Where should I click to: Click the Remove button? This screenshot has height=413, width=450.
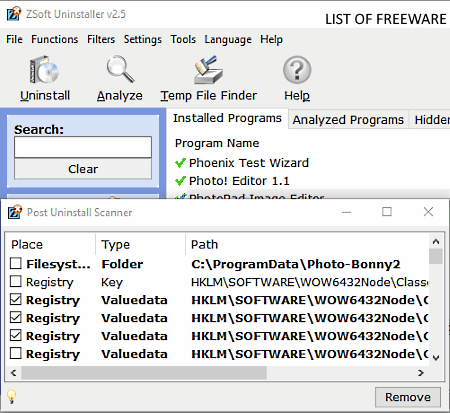point(408,397)
